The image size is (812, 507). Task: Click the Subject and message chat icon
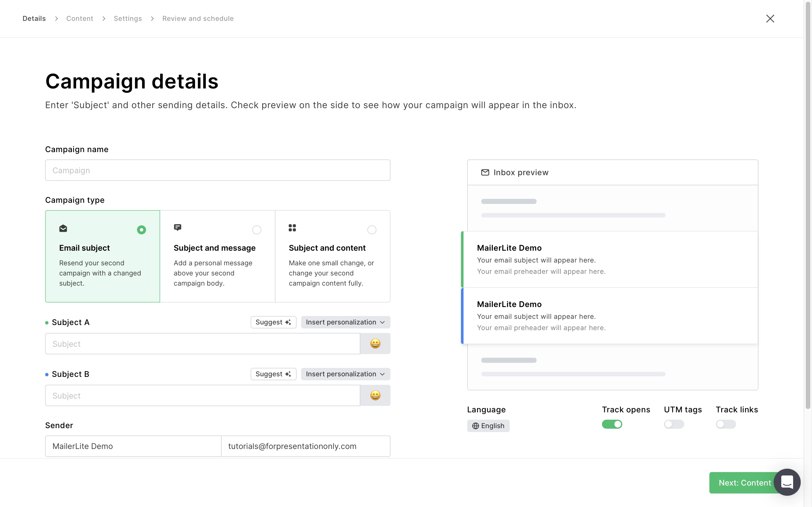pos(178,228)
